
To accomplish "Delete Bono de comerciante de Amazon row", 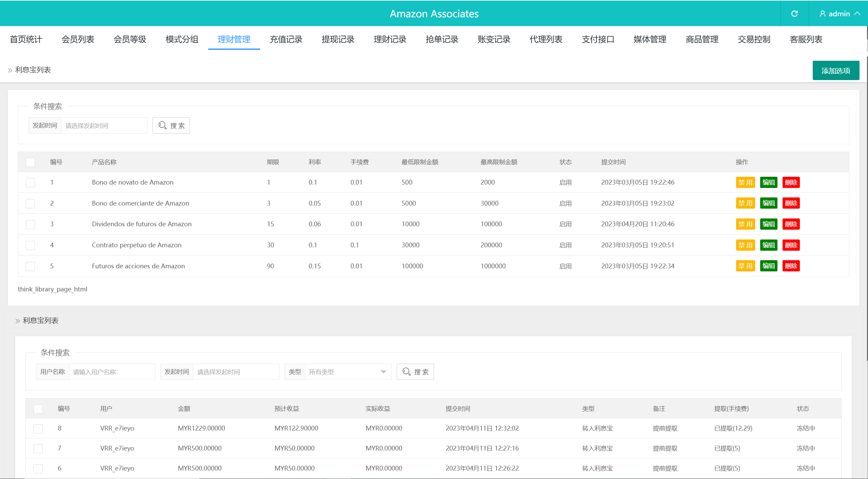I will [x=791, y=203].
